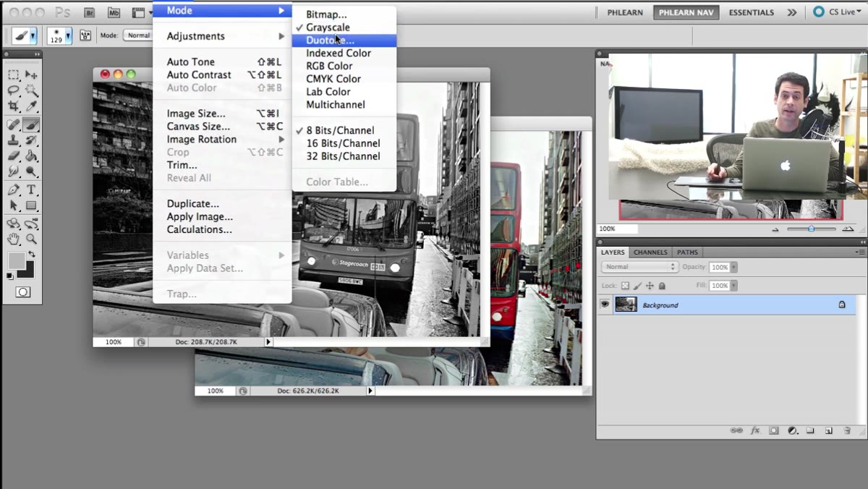
Task: Choose Auto Tone menu item
Action: pyautogui.click(x=191, y=62)
